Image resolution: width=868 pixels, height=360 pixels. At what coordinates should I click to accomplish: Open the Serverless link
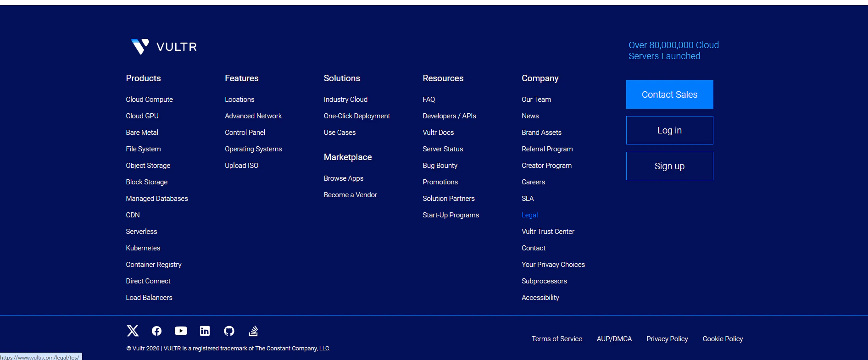click(x=142, y=232)
